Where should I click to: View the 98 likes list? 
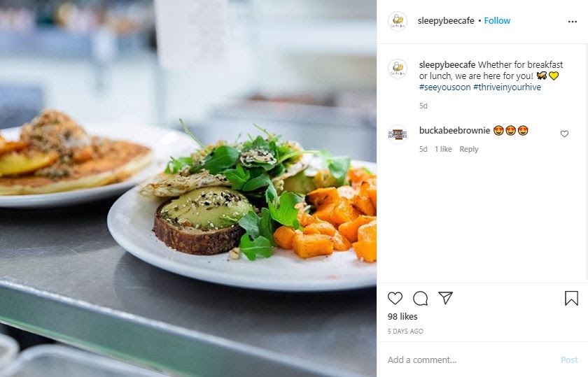402,317
